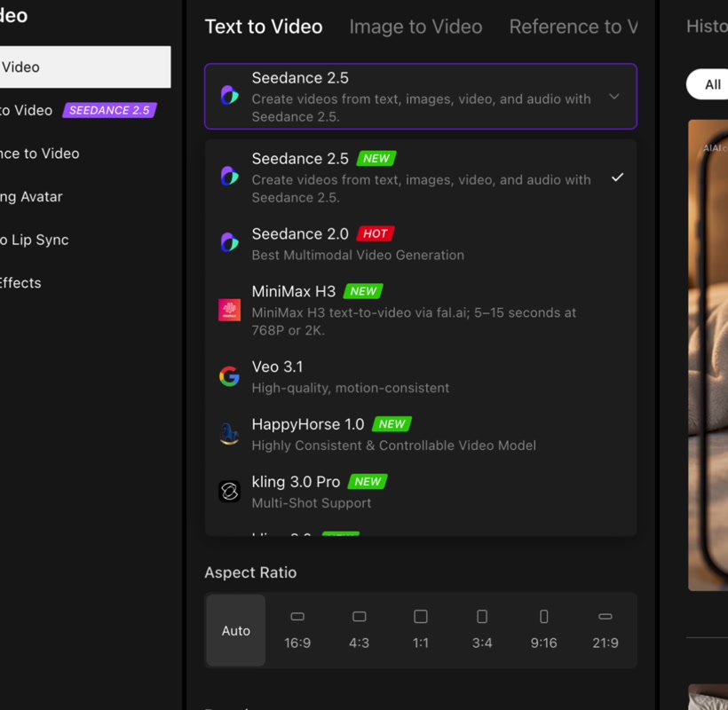Click 'High-quality, motion-consistent' description
This screenshot has width=728, height=710.
[351, 388]
